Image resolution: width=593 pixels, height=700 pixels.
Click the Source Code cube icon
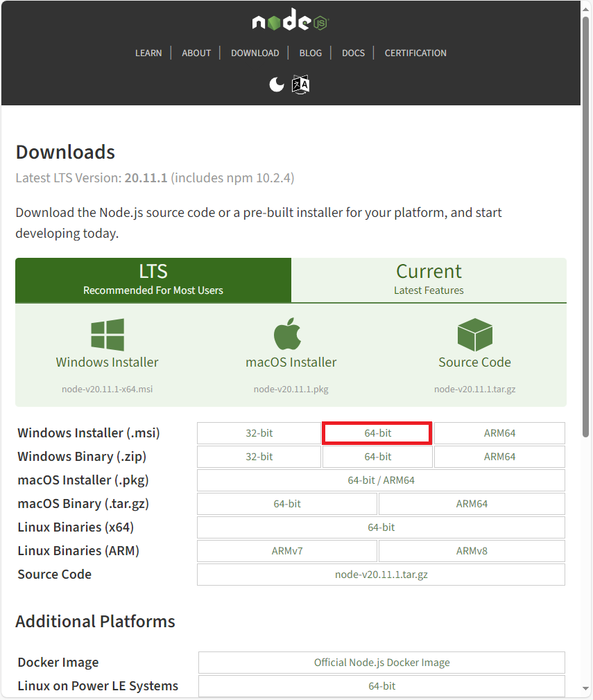474,334
